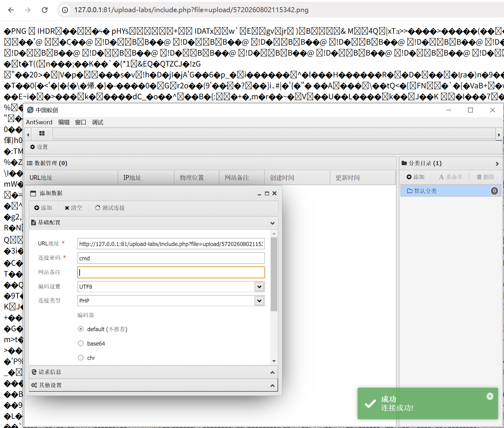Collapse the 分类目录 panel
Image resolution: width=504 pixels, height=428 pixels.
pos(497,164)
